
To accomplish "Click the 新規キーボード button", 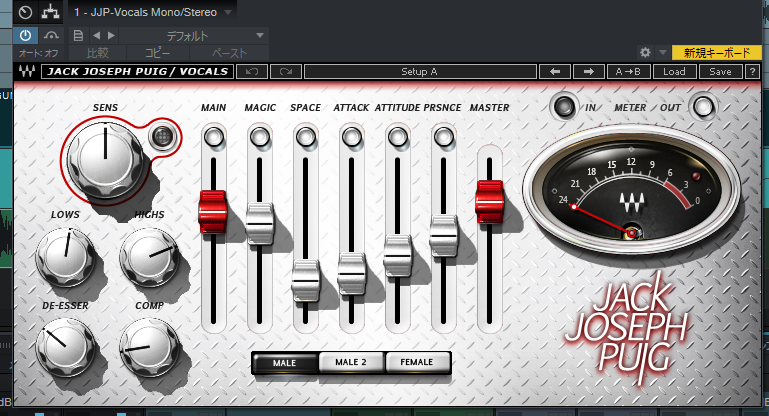I will pyautogui.click(x=717, y=52).
